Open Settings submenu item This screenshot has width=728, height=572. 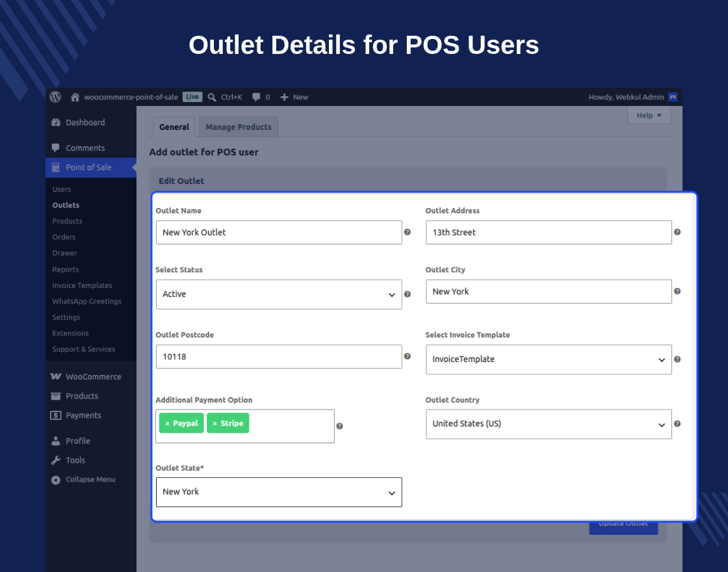[66, 318]
